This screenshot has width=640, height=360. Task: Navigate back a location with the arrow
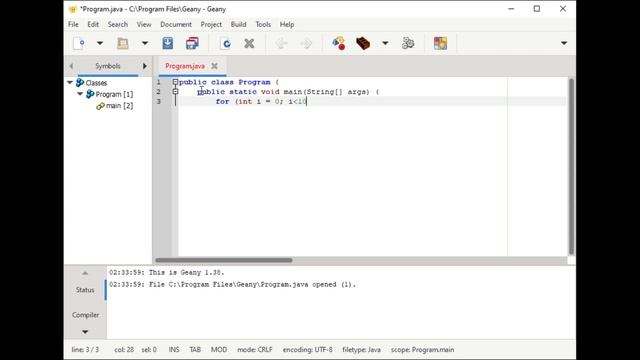click(281, 43)
